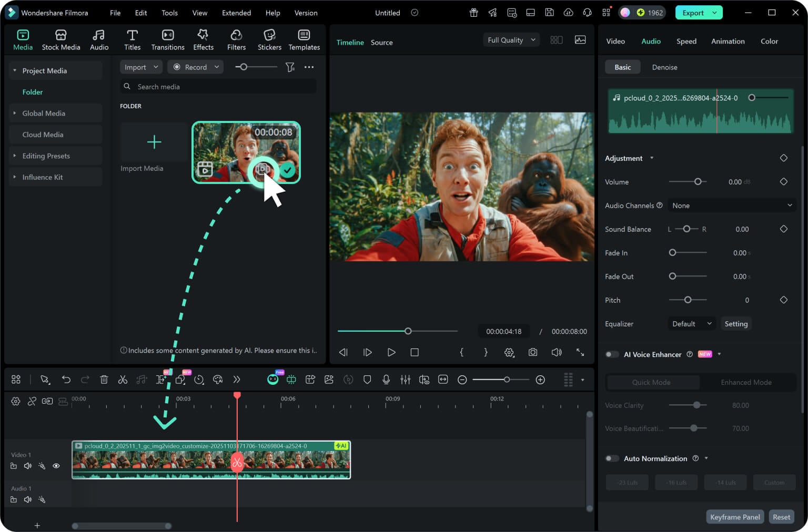Open the Stickers panel
The image size is (808, 532).
[269, 40]
